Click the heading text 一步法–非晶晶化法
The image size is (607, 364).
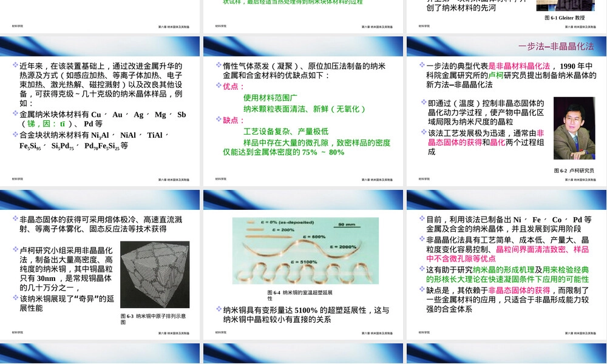pos(556,47)
